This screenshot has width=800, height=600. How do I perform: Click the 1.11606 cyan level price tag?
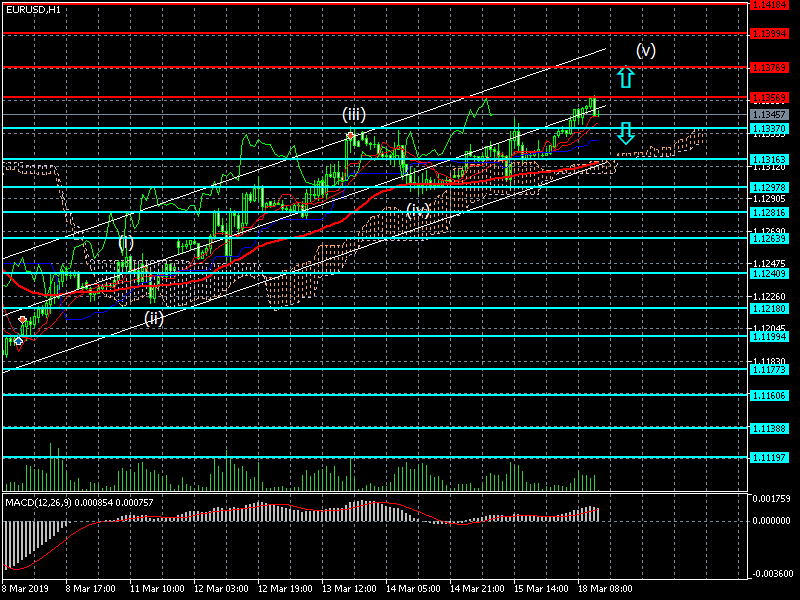[769, 396]
